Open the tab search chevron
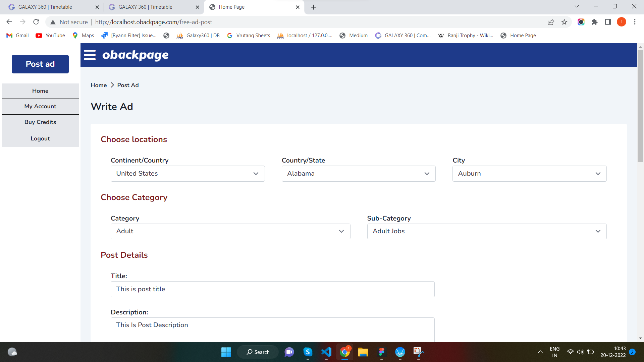Screen dimensions: 644x362 click(x=577, y=6)
